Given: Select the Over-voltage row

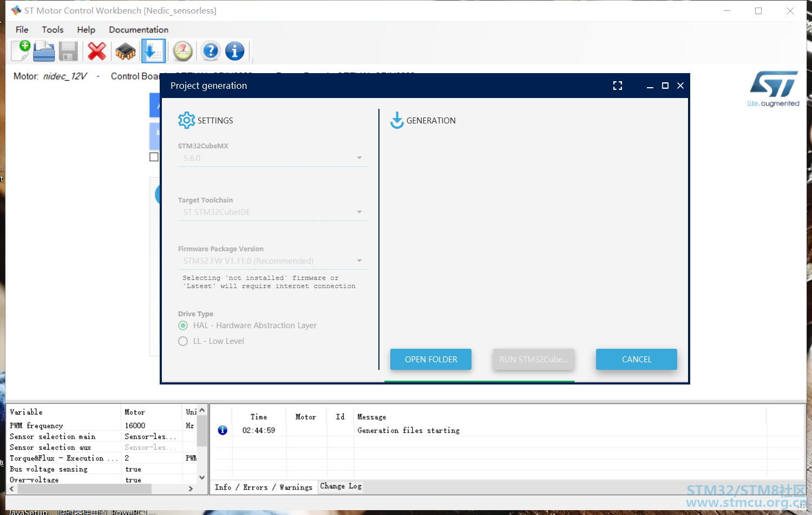Looking at the screenshot, I should tap(102, 479).
